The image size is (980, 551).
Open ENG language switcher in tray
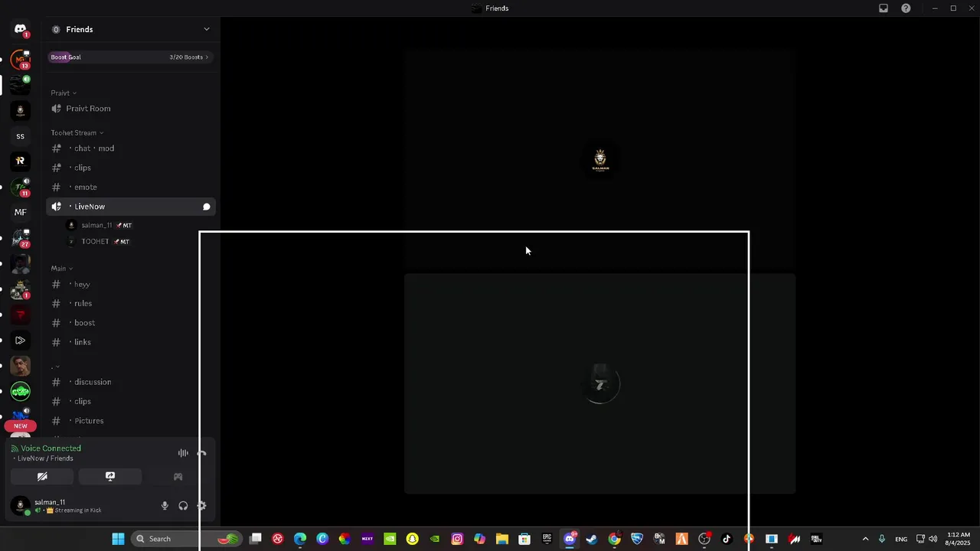[901, 539]
